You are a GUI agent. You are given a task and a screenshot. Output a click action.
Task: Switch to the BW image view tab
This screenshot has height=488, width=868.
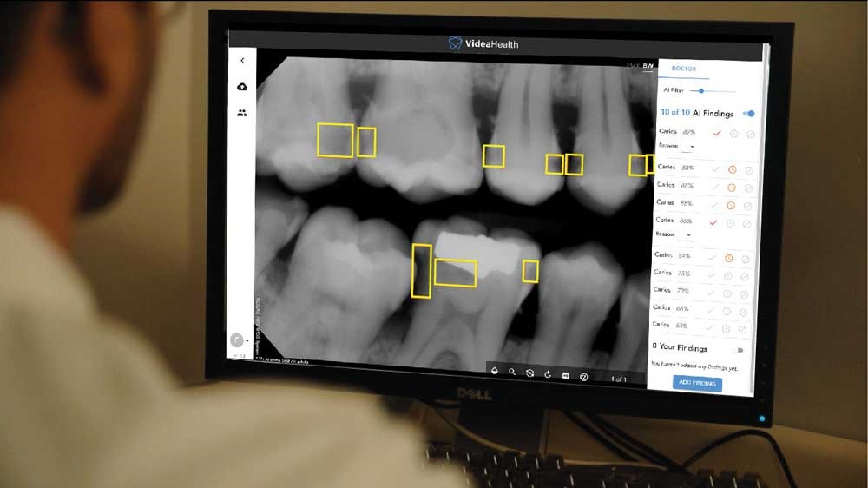(x=648, y=66)
